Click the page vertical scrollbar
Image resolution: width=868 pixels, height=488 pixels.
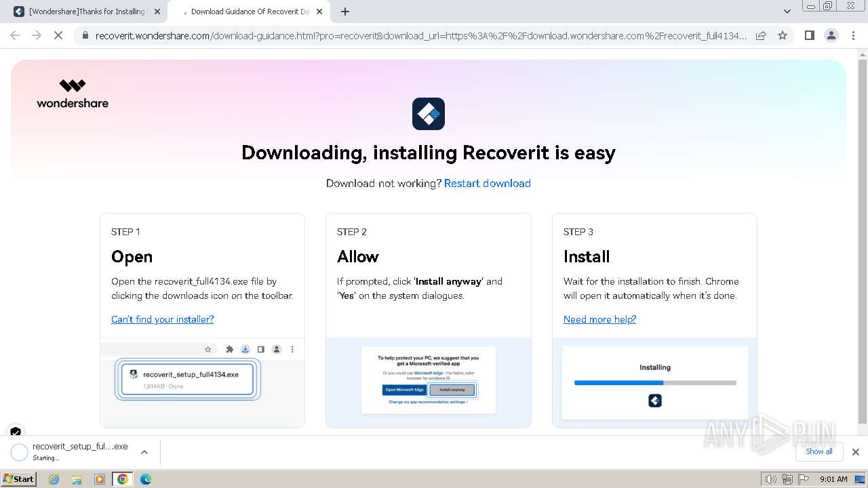[863, 241]
